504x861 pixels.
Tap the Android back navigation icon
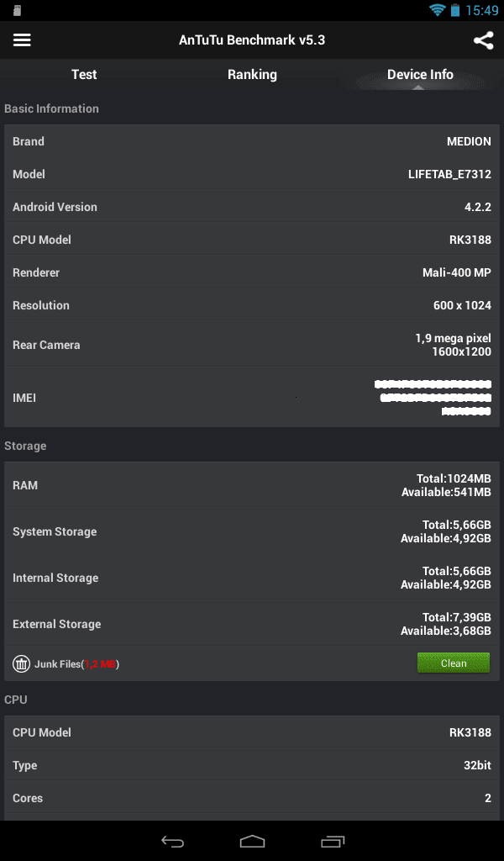[x=172, y=841]
